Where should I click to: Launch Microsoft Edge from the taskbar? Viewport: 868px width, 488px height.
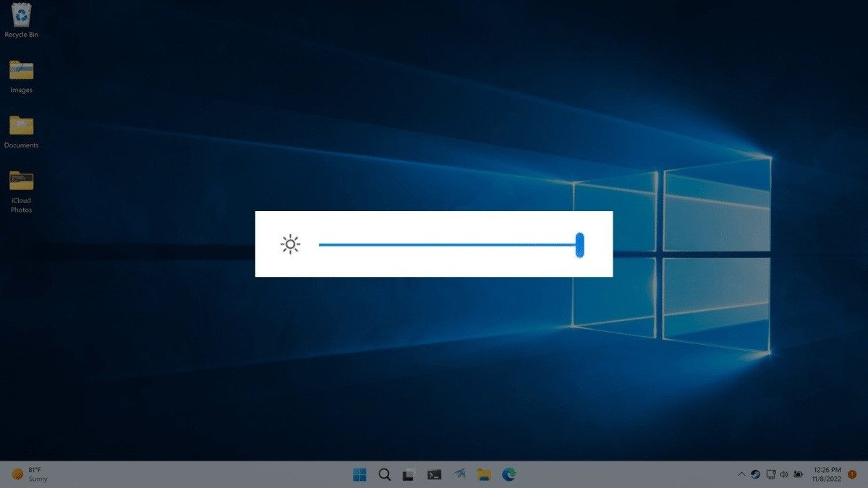click(509, 474)
